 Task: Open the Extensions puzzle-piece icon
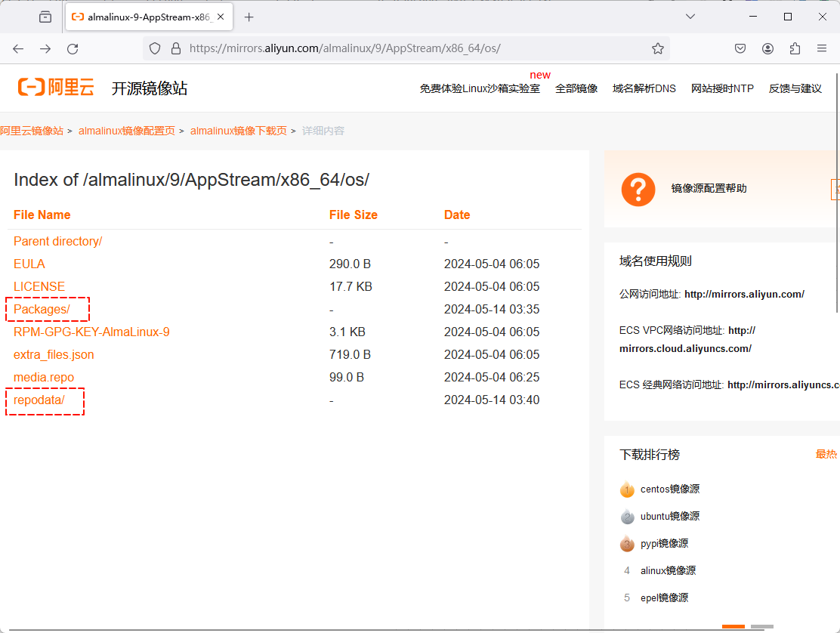coord(795,48)
